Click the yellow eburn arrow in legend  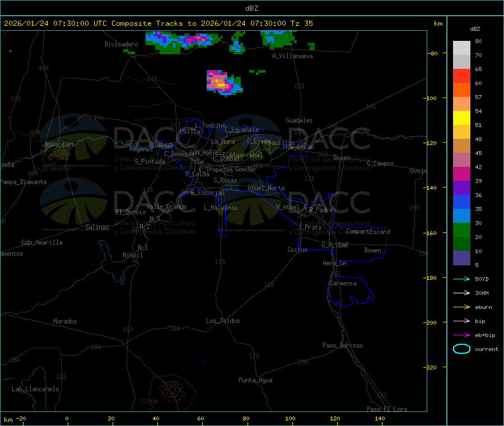(x=461, y=307)
